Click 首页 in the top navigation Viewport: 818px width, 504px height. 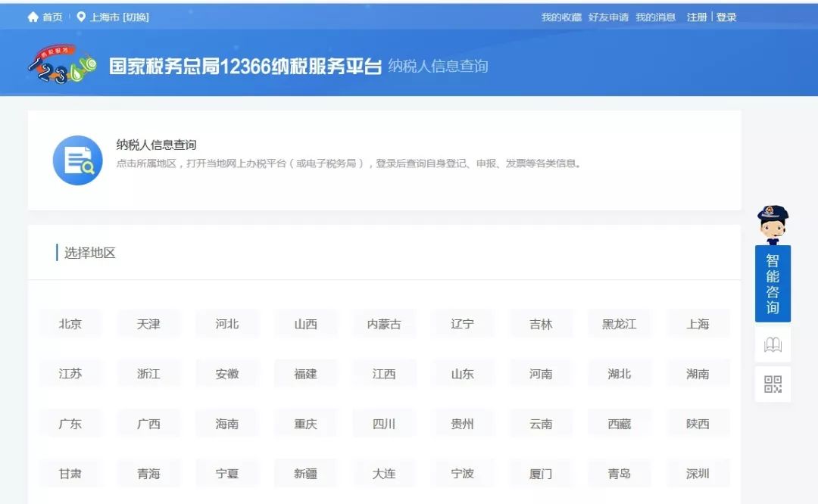click(x=52, y=16)
